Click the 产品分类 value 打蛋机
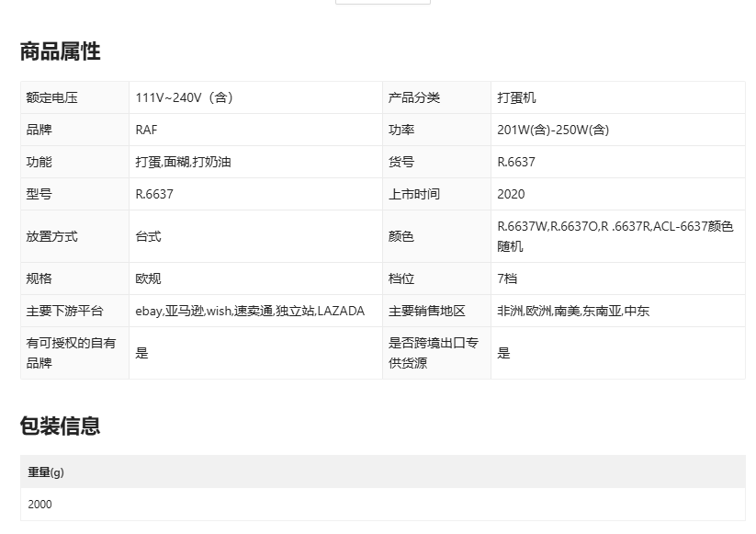Screen dimensions: 756x534 click(x=516, y=97)
